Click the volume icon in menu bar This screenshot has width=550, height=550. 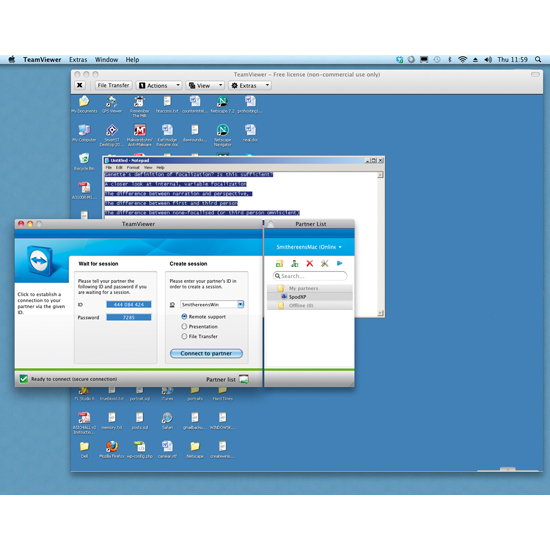488,60
